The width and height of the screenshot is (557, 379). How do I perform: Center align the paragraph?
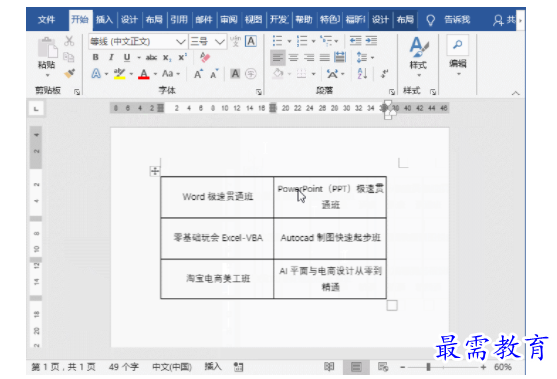click(x=293, y=58)
